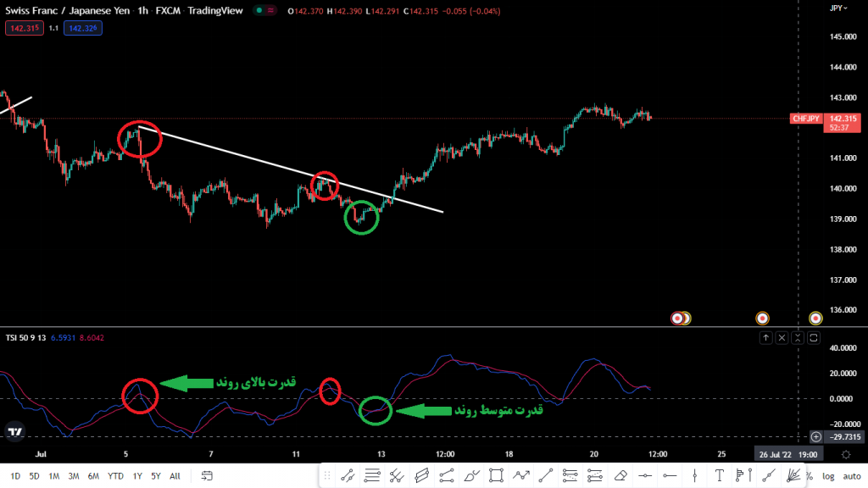Viewport: 868px width, 488px height.
Task: Select the Text annotation tool
Action: [x=719, y=475]
